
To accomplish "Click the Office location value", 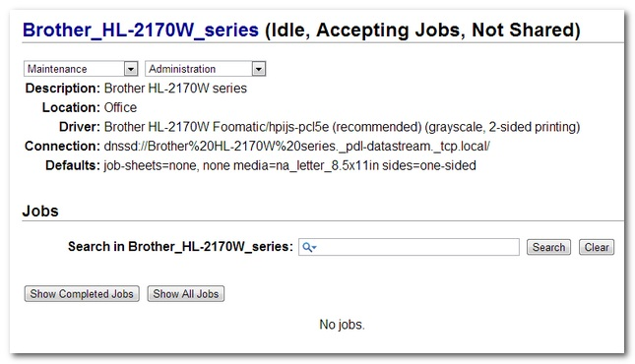I will pos(120,107).
